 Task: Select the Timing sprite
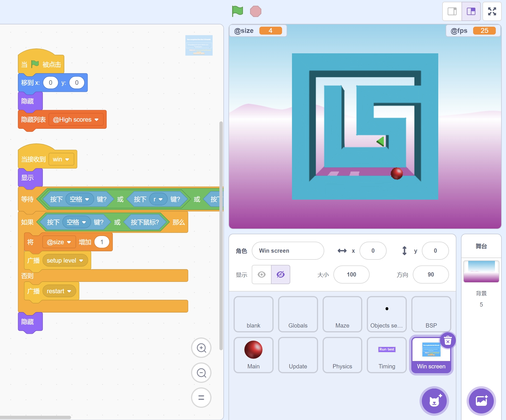[387, 355]
